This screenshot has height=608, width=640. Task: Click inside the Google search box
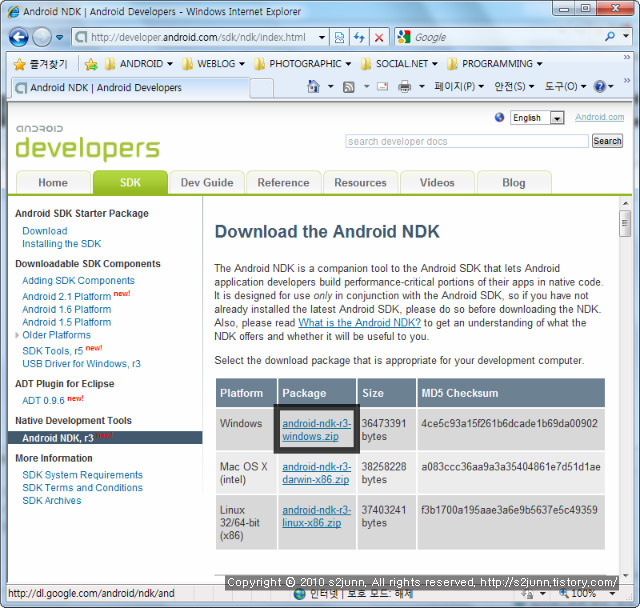pos(506,38)
